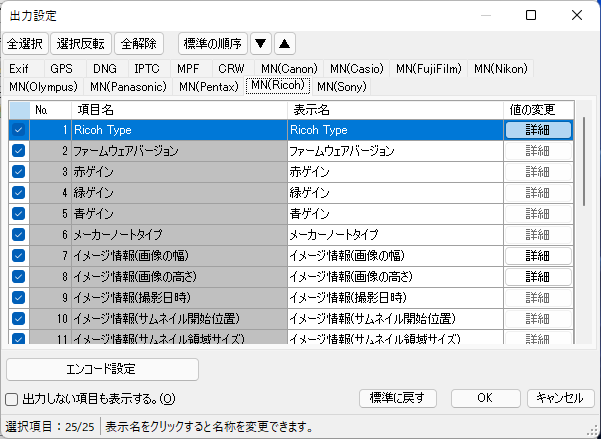Select the MN(Olympus) tab

(x=43, y=87)
